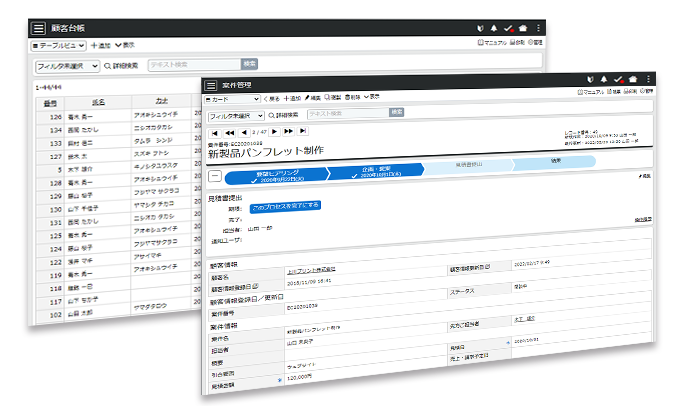
Task: Expand フィルタ未選択 dropdown in 案件管理
Action: [236, 115]
